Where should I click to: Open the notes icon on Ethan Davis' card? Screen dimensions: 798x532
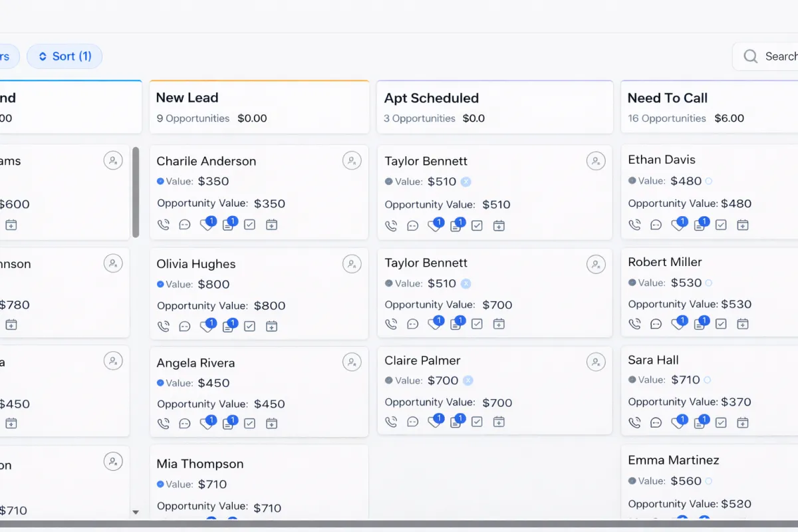click(x=700, y=225)
